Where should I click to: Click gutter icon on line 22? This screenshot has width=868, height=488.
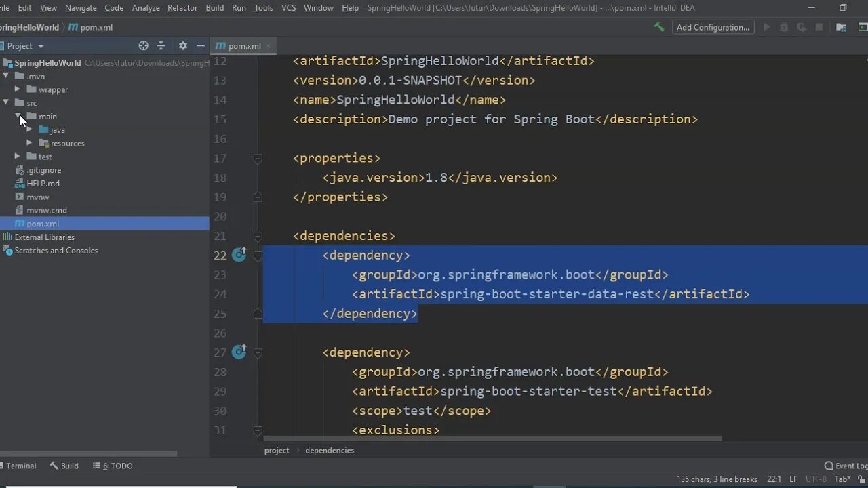point(239,255)
